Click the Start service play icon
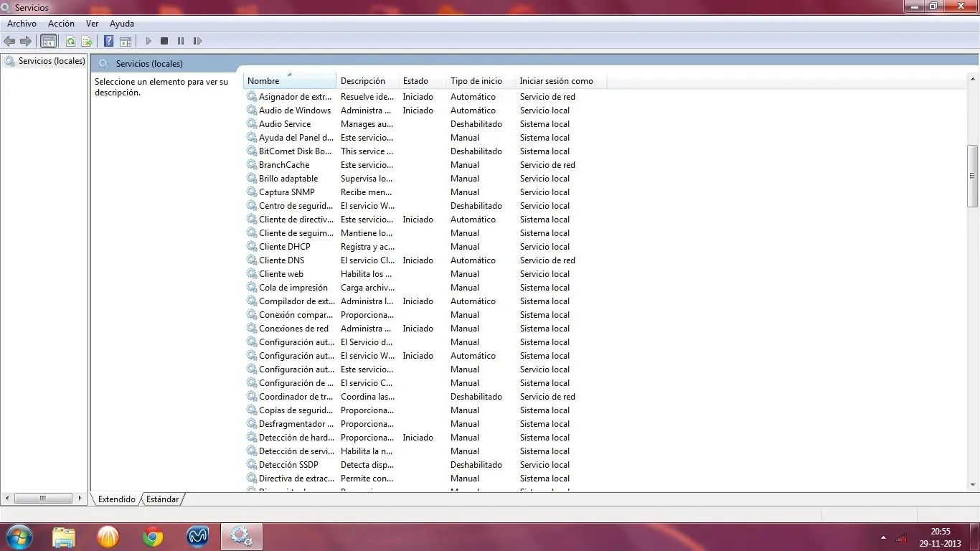This screenshot has width=980, height=551. 149,42
